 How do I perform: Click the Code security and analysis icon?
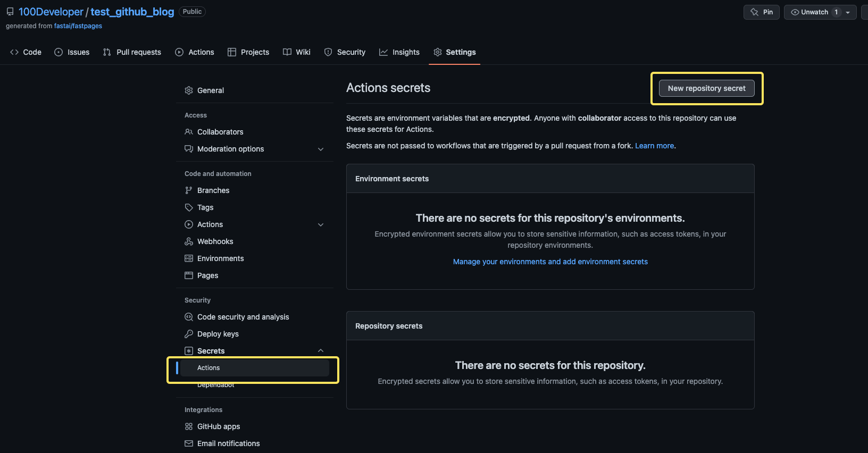tap(189, 317)
